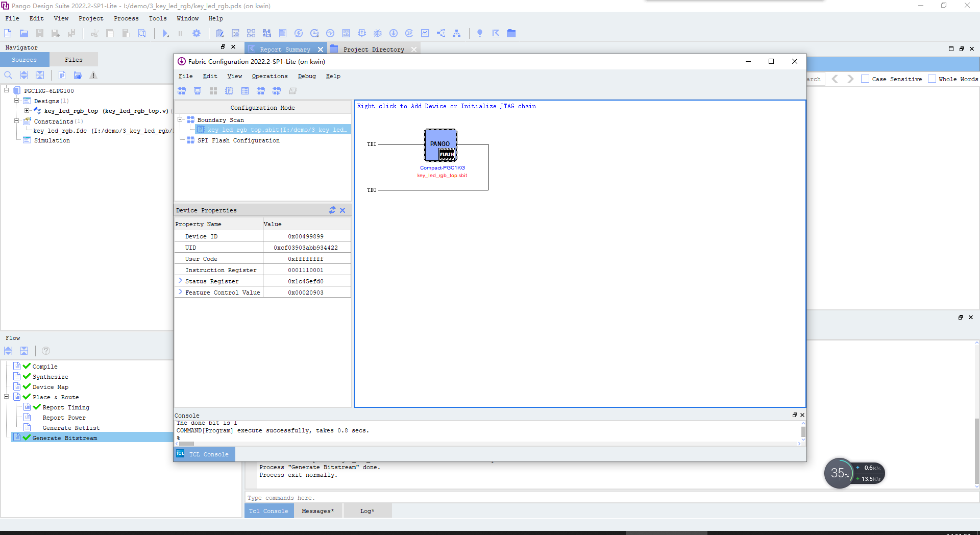Expand the Status Register property row
Image resolution: width=980 pixels, height=535 pixels.
click(180, 281)
